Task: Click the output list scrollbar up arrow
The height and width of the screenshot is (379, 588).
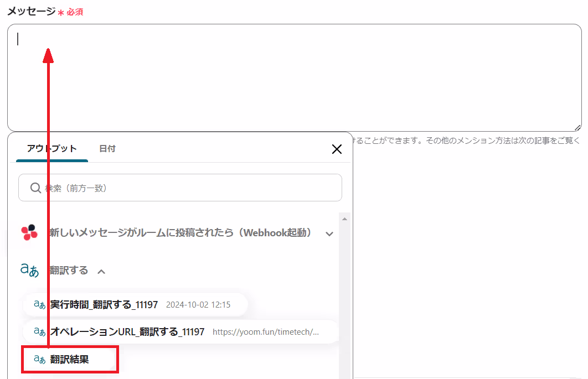Action: tap(344, 219)
